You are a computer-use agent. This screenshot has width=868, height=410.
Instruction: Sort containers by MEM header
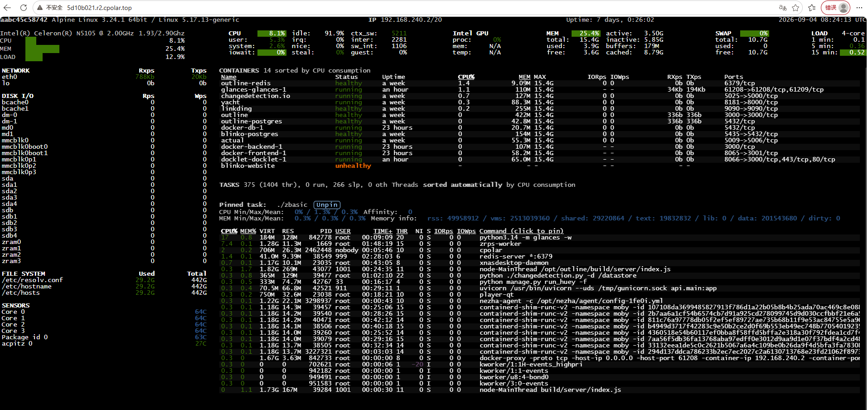[524, 77]
